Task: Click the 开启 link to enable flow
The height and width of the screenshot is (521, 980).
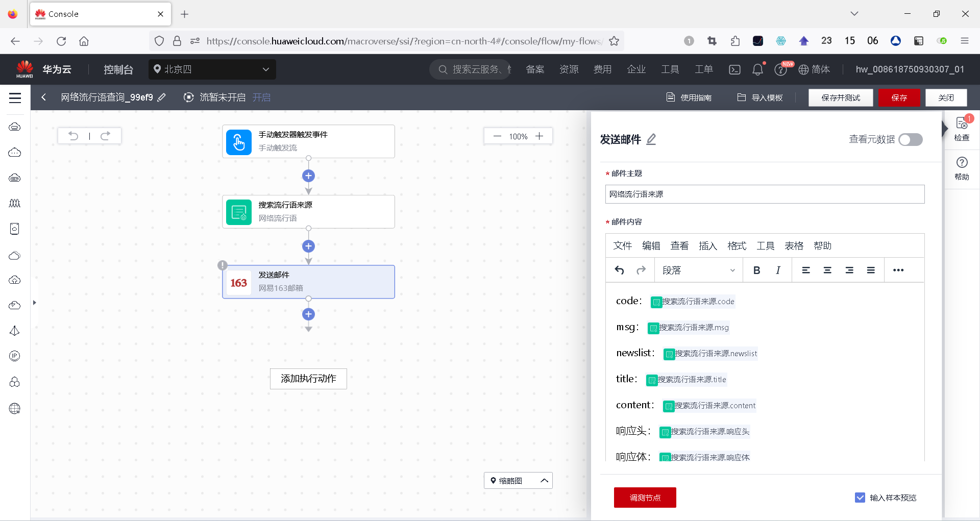Action: point(262,97)
